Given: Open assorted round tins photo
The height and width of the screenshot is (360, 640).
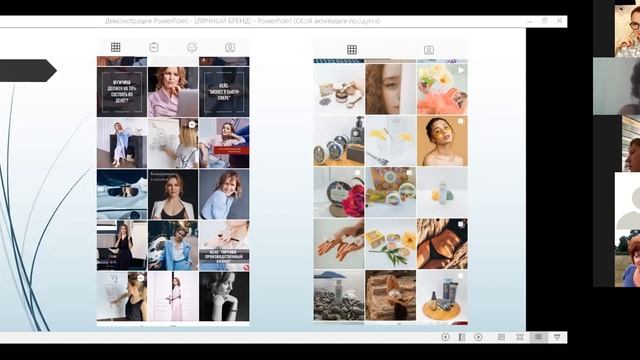Looking at the screenshot, I should [x=391, y=192].
